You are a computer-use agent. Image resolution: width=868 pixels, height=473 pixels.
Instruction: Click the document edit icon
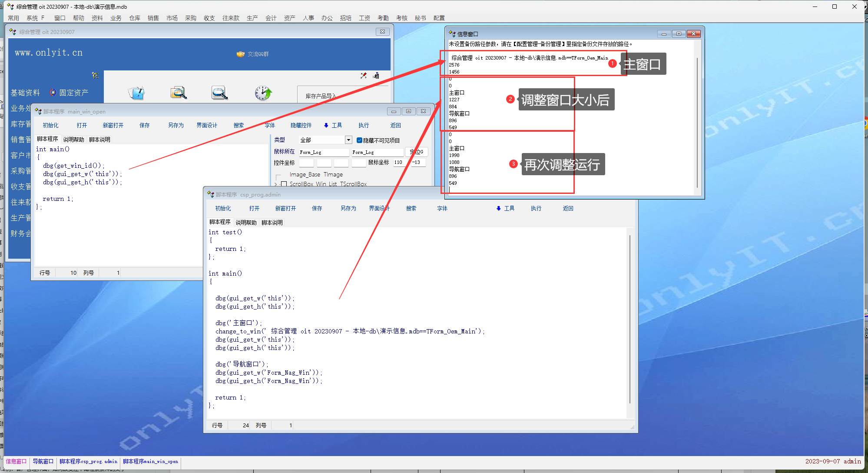(136, 93)
